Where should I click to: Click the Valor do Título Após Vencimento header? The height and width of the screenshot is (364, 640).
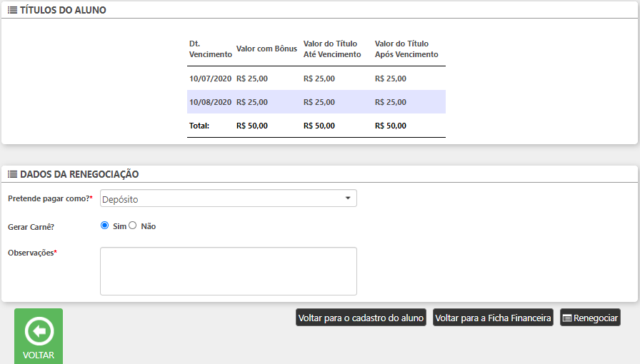click(406, 49)
